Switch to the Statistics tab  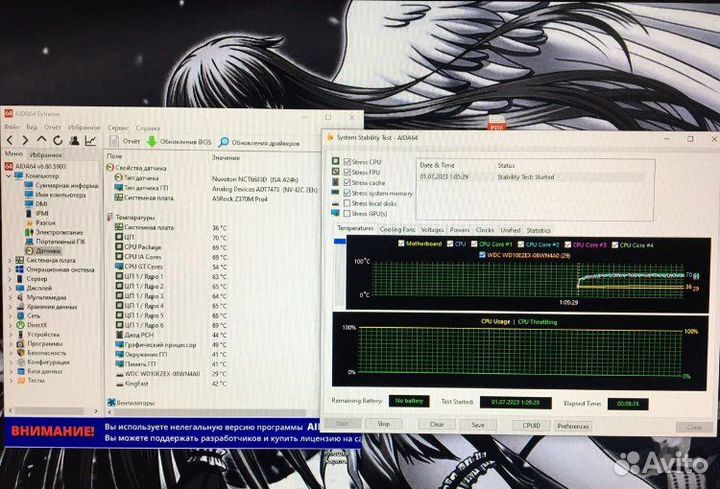539,230
